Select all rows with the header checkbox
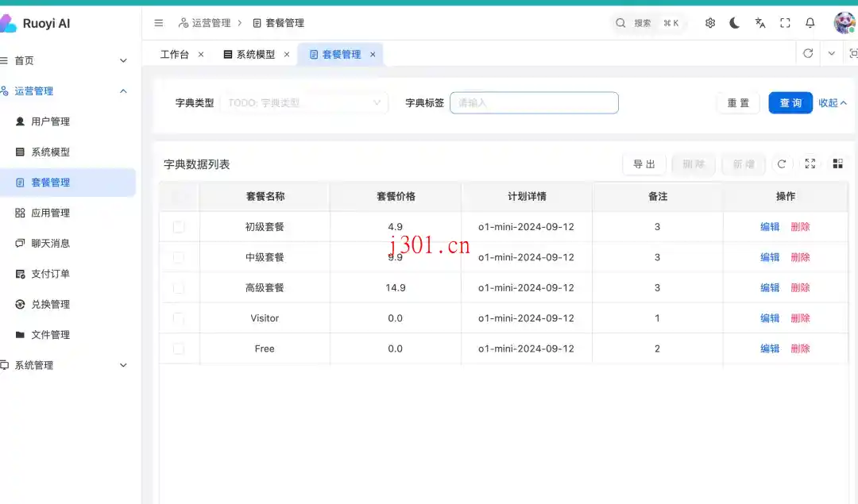This screenshot has width=858, height=504. pyautogui.click(x=179, y=196)
